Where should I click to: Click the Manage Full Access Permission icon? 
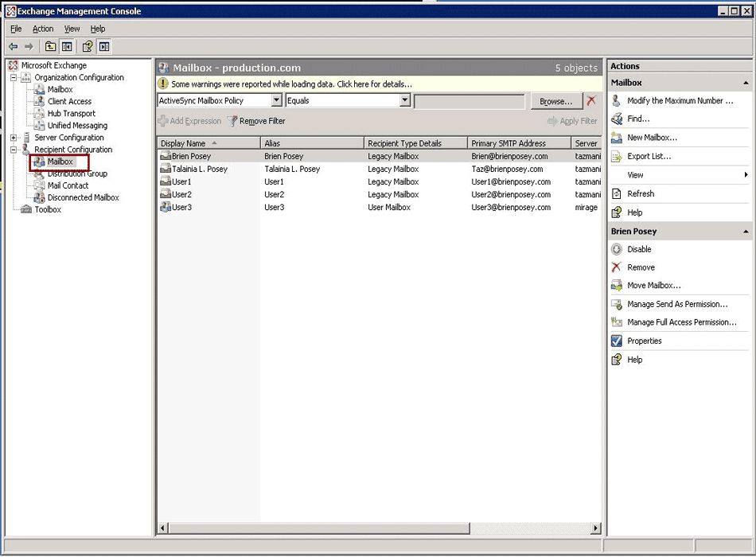tap(616, 322)
